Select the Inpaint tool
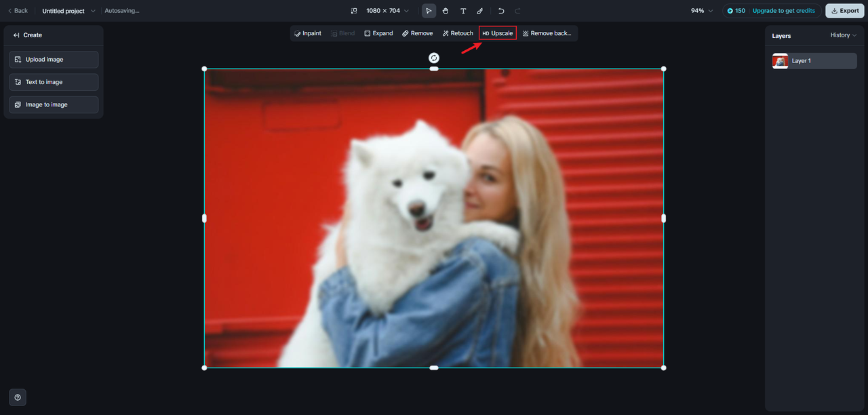 tap(308, 33)
